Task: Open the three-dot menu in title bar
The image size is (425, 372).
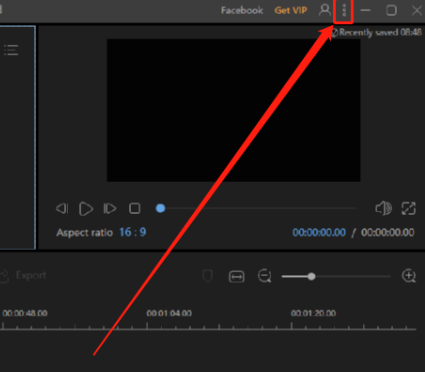Action: [344, 10]
